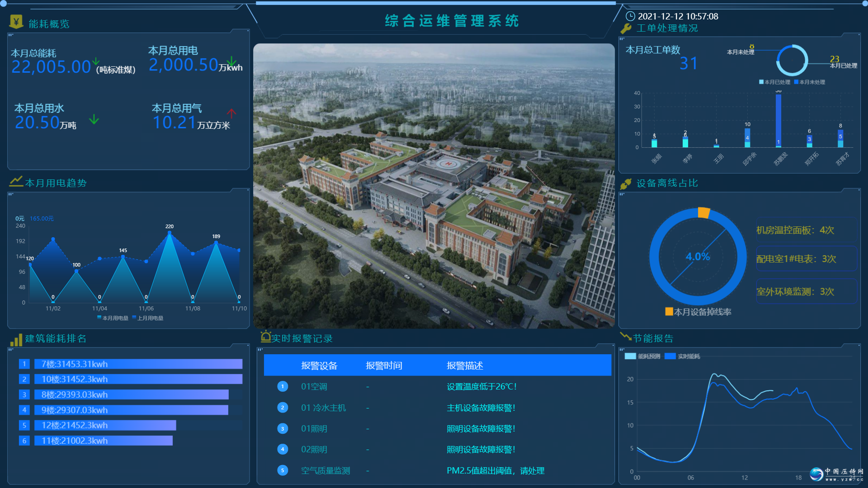Toggle the 本月设备掉线率 legend item
The image size is (868, 488).
(x=698, y=312)
